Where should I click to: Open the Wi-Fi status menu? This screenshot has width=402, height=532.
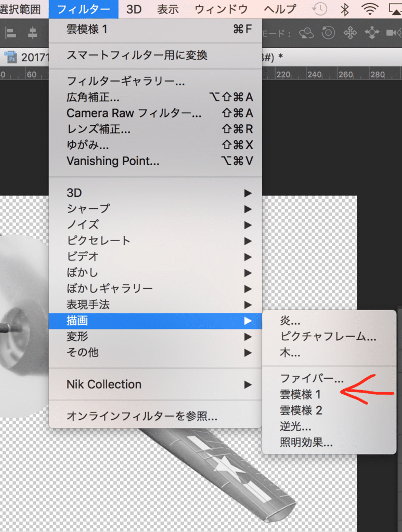pos(370,9)
